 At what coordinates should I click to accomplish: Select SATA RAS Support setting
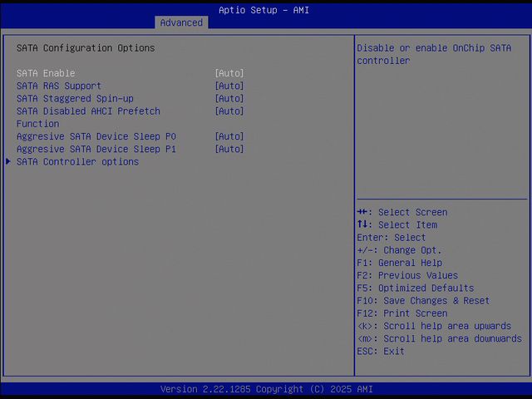pyautogui.click(x=59, y=86)
